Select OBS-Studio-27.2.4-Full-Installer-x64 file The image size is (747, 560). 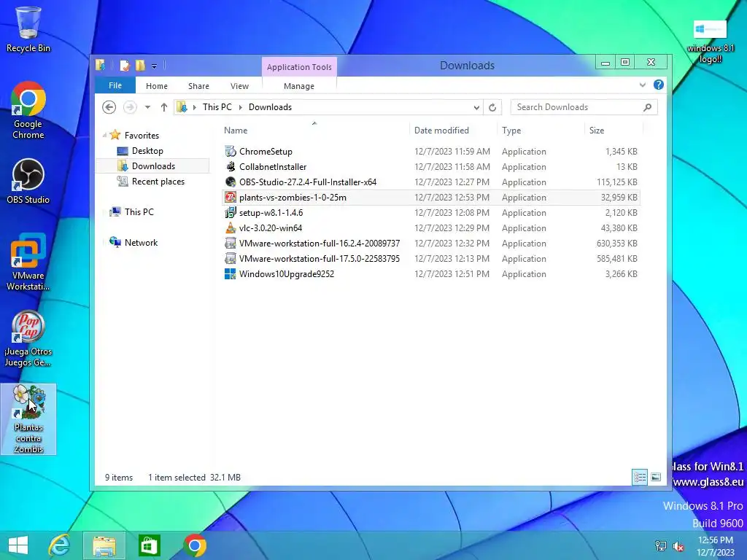[308, 182]
